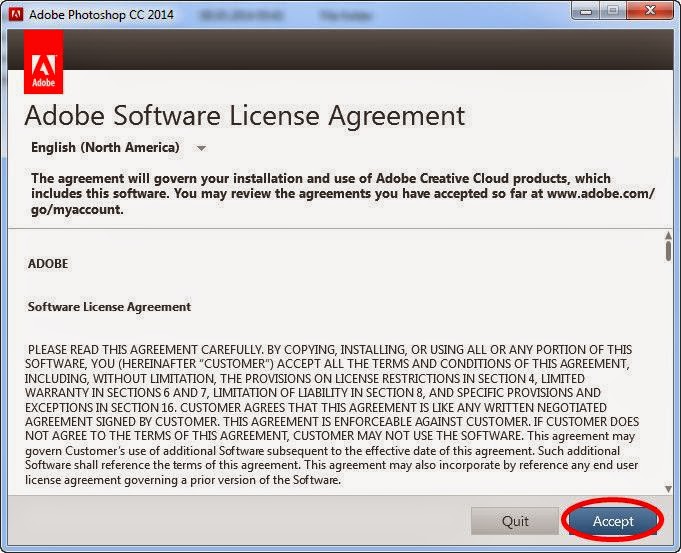Viewport: 681px width, 553px height.
Task: Click the license text scrollbar thumb
Action: [668, 251]
